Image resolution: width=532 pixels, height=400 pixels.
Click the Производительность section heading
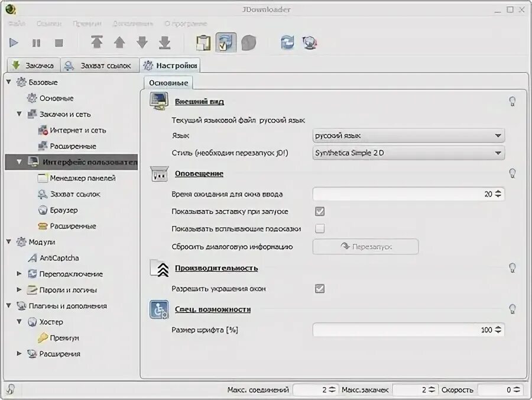[216, 268]
